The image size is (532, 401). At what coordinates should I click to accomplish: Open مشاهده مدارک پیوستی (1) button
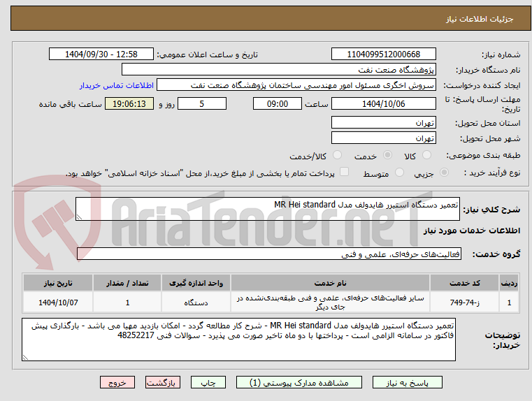click(299, 382)
